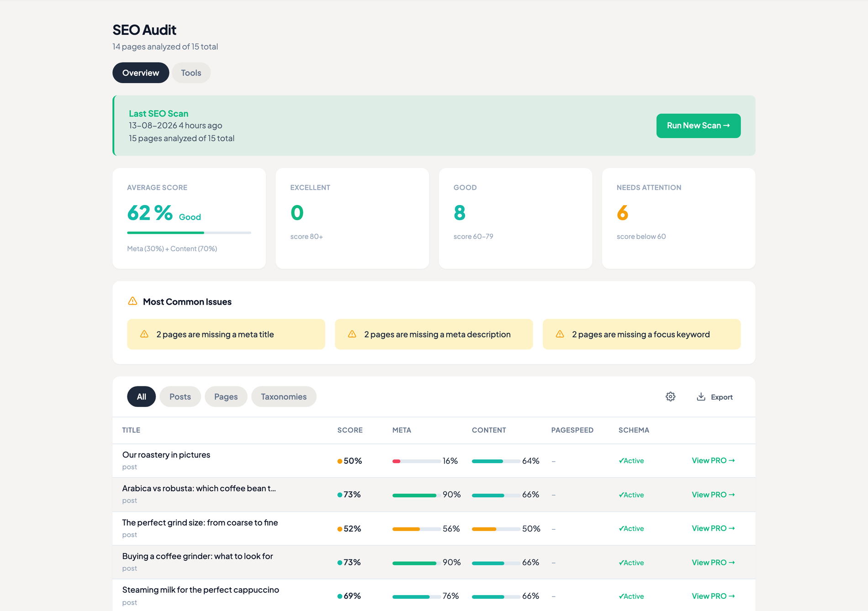Click 'The perfect grind size: from coarse to fine'
Image resolution: width=868 pixels, height=611 pixels.
tap(200, 522)
